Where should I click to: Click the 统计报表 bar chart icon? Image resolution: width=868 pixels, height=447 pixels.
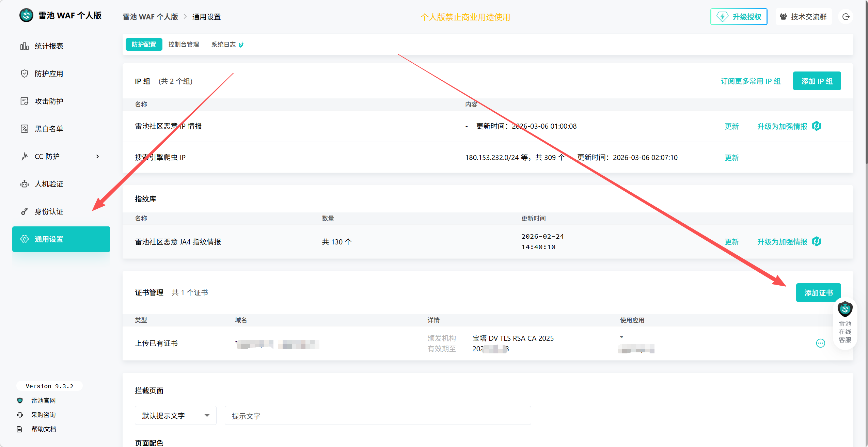[x=24, y=46]
